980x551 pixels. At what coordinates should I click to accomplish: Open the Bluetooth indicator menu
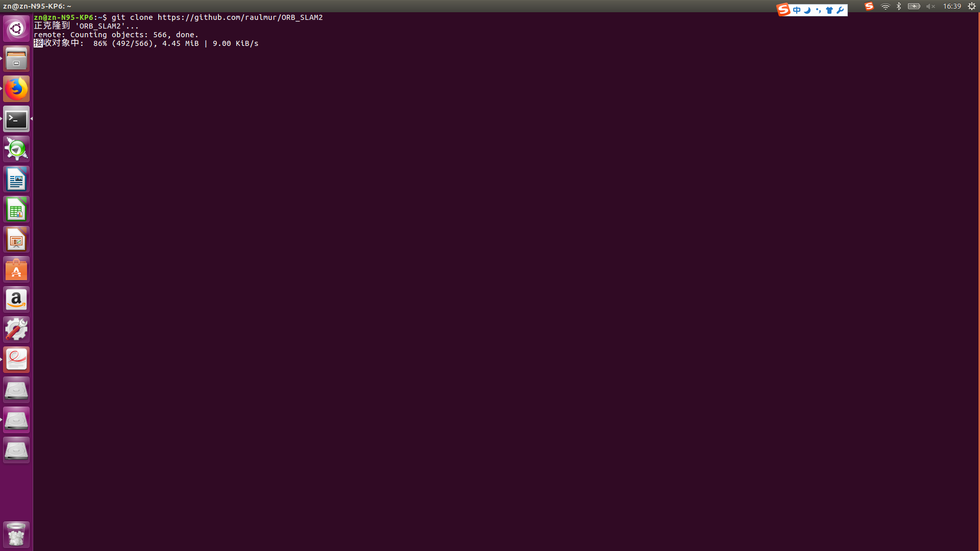point(899,7)
